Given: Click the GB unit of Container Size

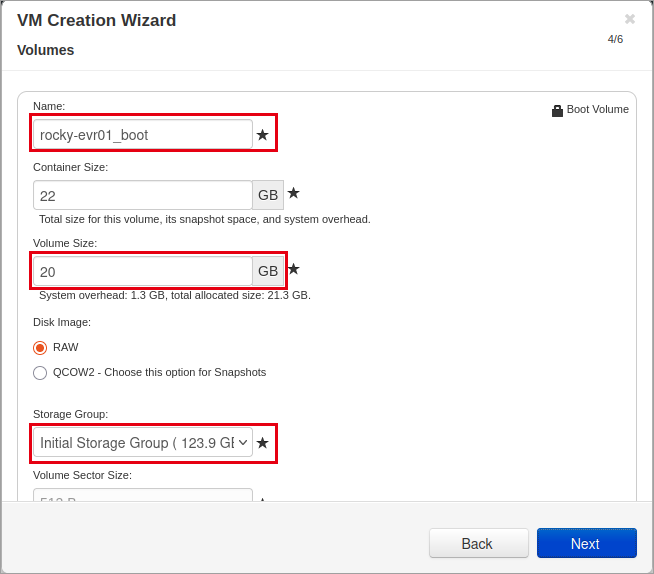Looking at the screenshot, I should point(268,195).
